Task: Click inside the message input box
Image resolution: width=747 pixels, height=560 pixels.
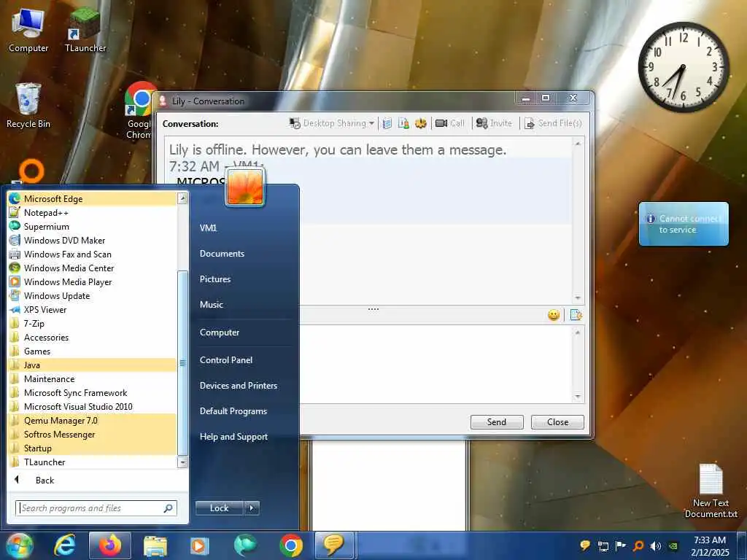Action: [436, 365]
